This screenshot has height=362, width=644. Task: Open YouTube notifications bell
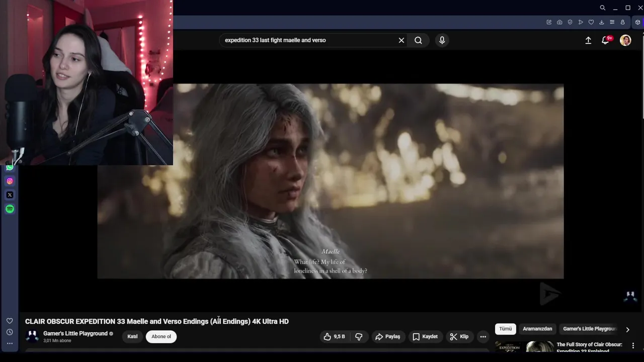tap(606, 40)
